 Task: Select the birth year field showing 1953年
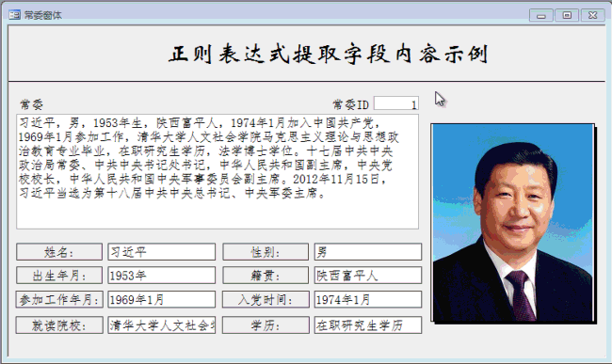[x=162, y=276]
